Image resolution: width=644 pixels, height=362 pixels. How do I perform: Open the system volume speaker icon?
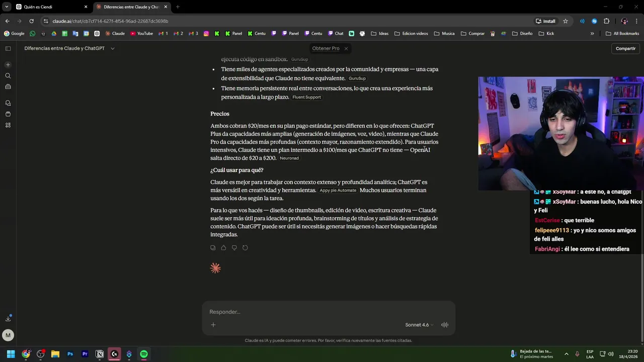click(611, 354)
